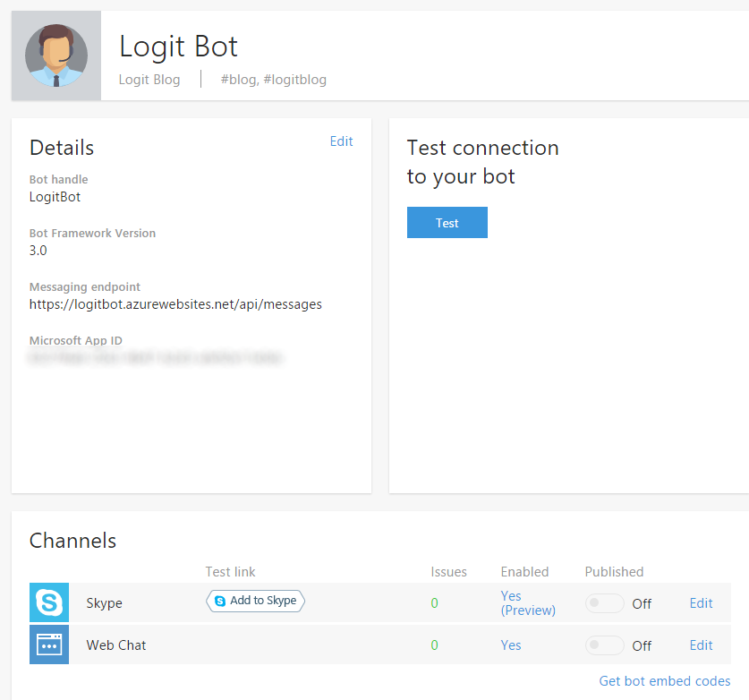Click the framework version value 3.0

coord(38,251)
